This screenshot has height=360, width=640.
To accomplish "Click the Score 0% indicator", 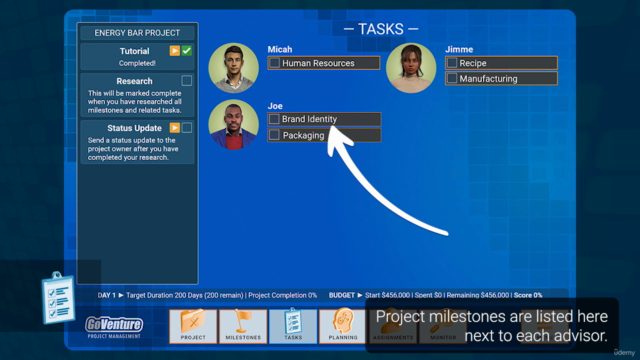I will [x=528, y=295].
